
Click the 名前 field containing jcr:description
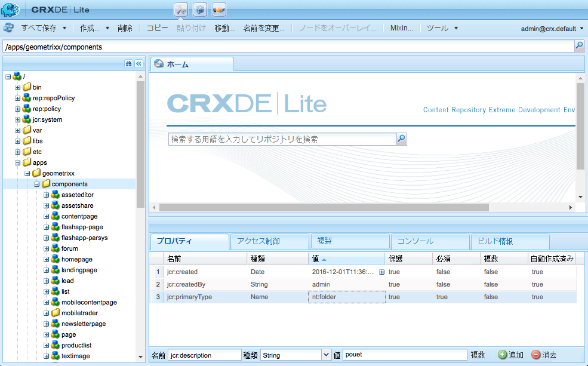(x=204, y=355)
